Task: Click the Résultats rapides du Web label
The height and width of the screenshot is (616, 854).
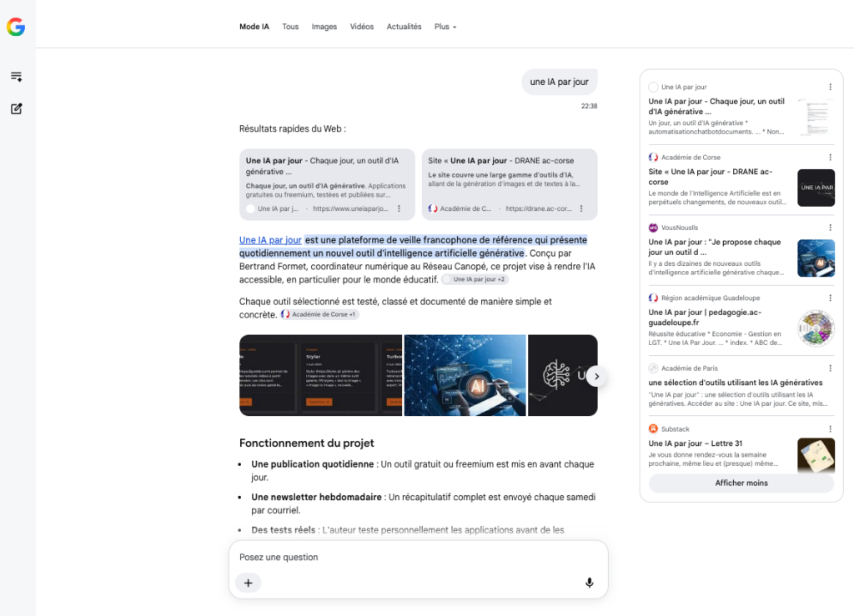Action: pyautogui.click(x=293, y=129)
